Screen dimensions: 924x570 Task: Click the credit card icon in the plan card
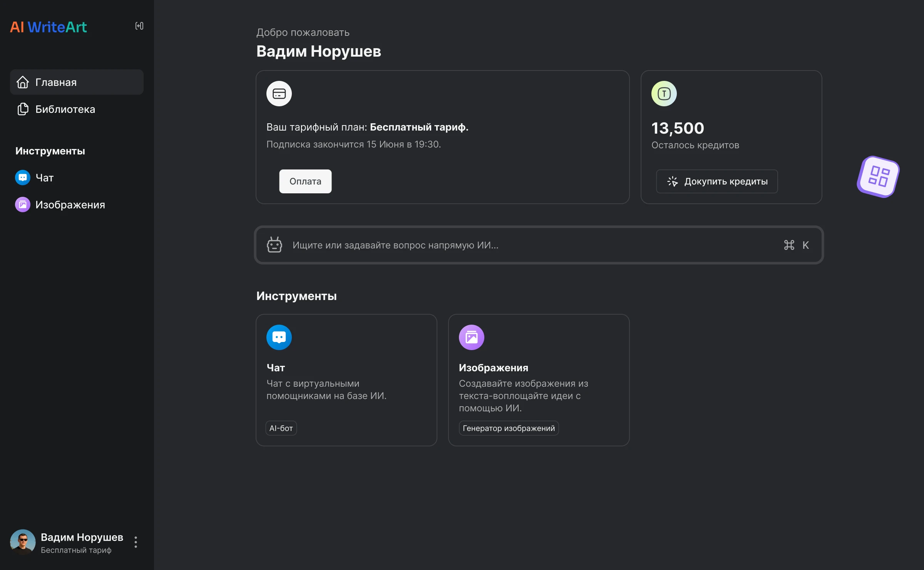tap(279, 94)
